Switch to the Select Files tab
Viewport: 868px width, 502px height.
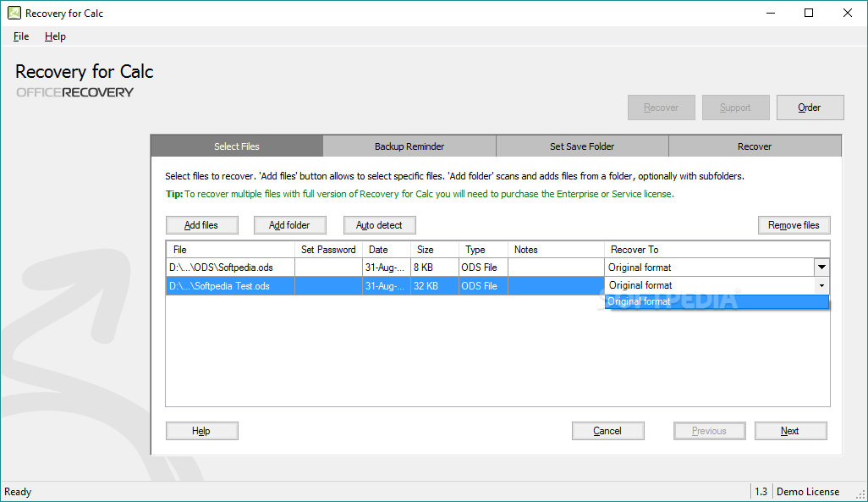click(237, 146)
